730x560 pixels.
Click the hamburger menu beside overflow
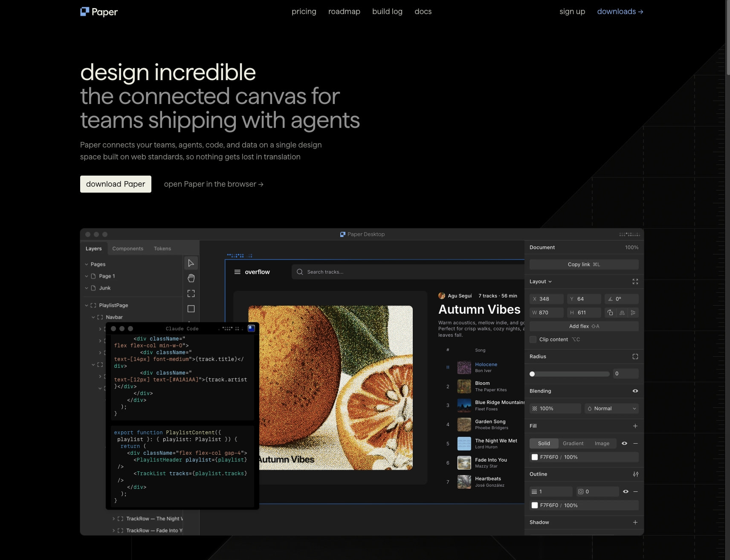coord(238,272)
